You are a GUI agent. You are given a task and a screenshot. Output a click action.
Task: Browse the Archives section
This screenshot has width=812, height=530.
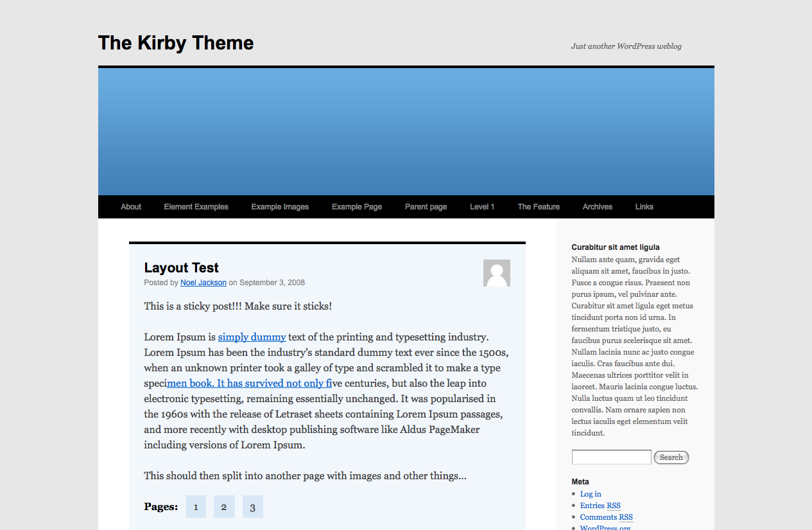tap(597, 206)
